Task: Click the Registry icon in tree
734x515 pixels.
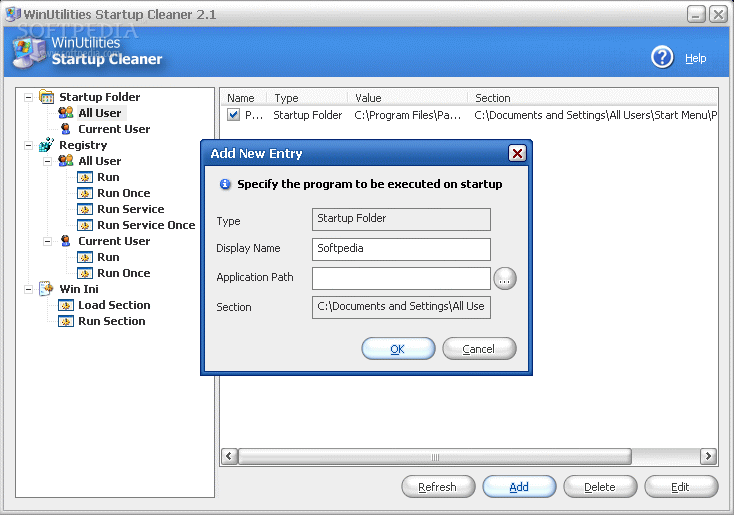Action: (x=46, y=145)
